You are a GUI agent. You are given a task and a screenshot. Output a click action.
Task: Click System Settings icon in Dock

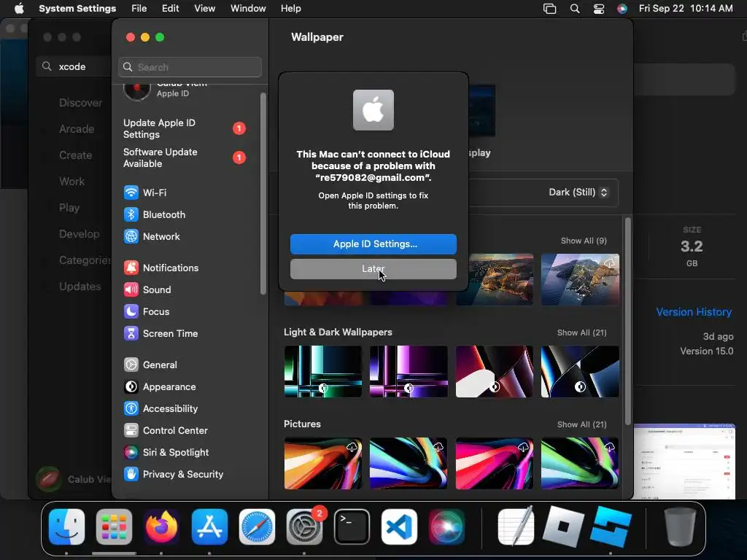click(304, 526)
